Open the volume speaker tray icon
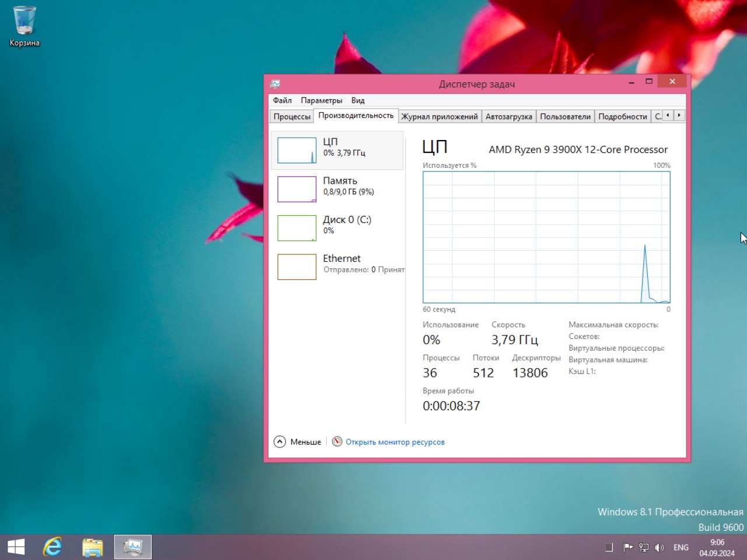Image resolution: width=747 pixels, height=560 pixels. (x=659, y=547)
